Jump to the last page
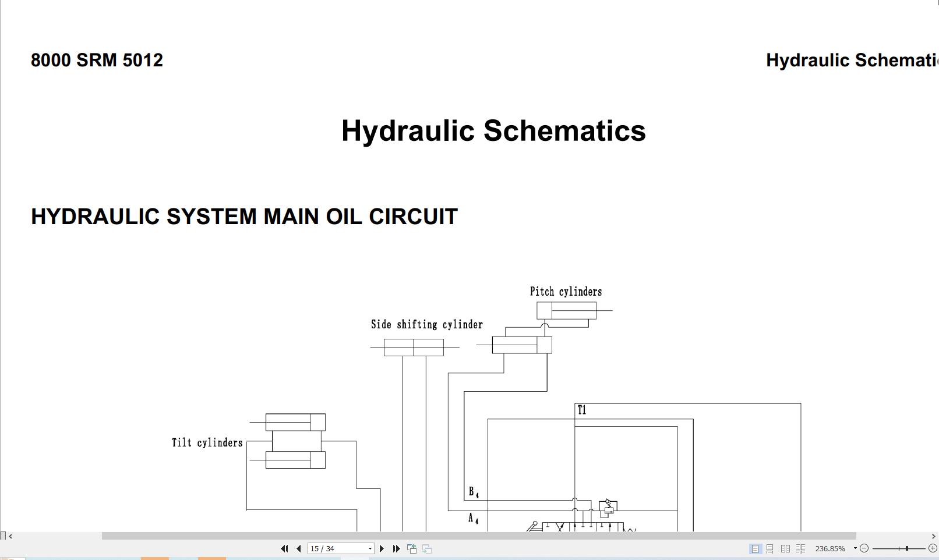Screen dimensions: 939x560 pos(397,548)
